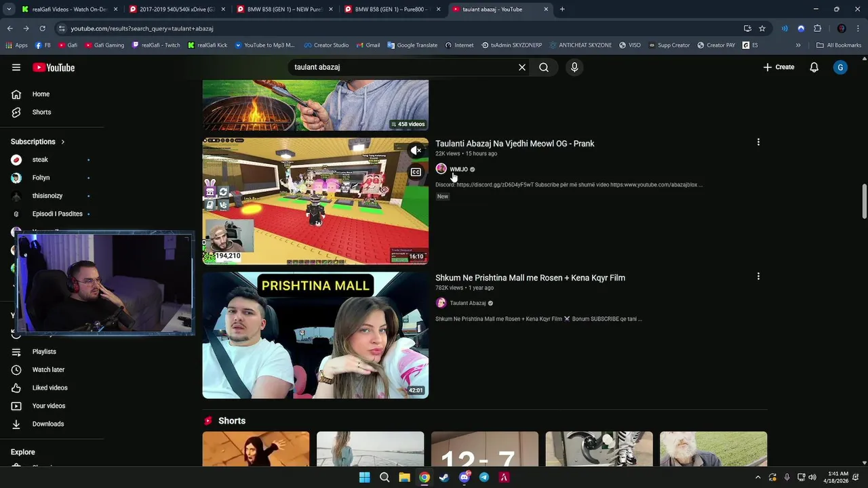
Task: Open a new browser tab
Action: (562, 9)
